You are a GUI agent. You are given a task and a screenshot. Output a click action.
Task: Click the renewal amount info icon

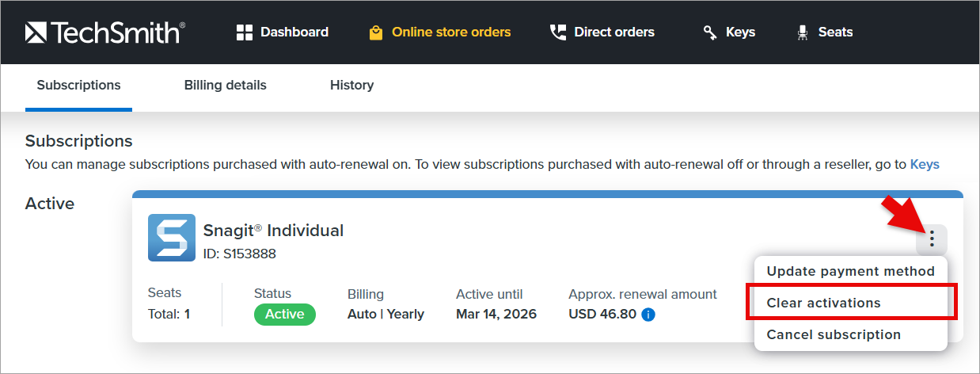point(648,315)
